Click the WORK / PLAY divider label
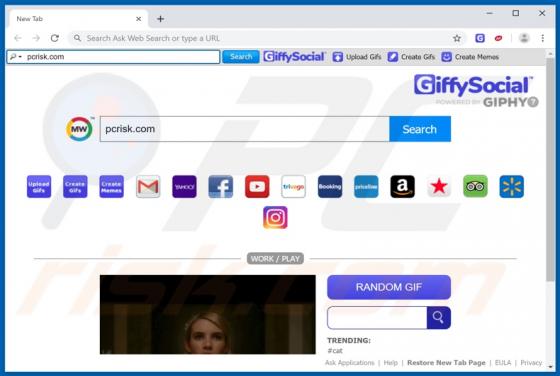This screenshot has width=560, height=376. click(x=275, y=259)
